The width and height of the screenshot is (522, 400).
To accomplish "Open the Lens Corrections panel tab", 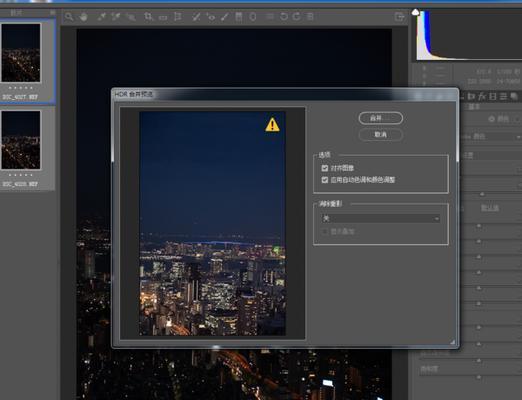I will (x=471, y=96).
